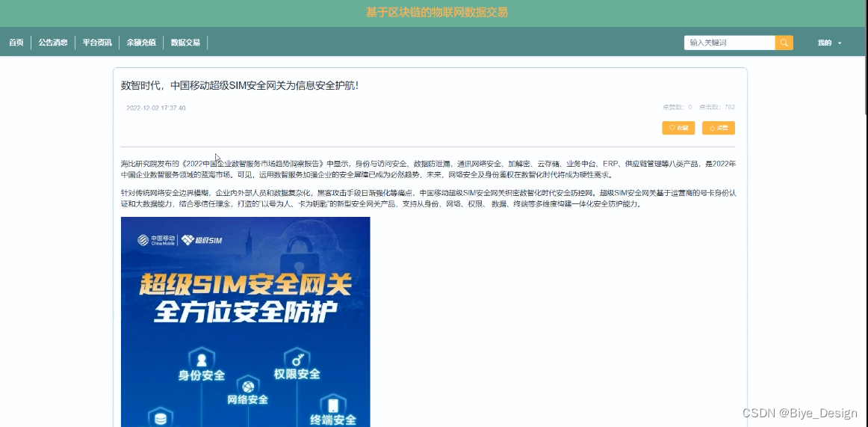The image size is (868, 427).
Task: Click the 点赞 (like) thumbs-up button
Action: click(x=719, y=128)
